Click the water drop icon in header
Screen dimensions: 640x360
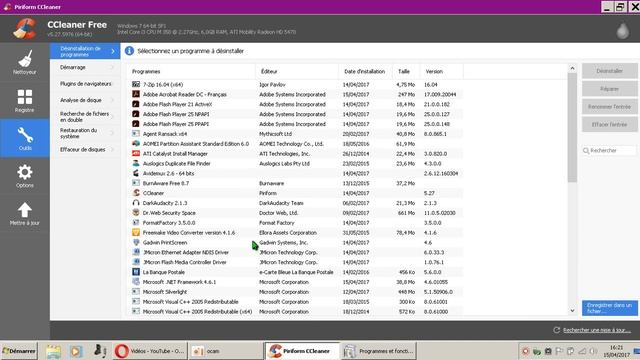click(x=622, y=31)
